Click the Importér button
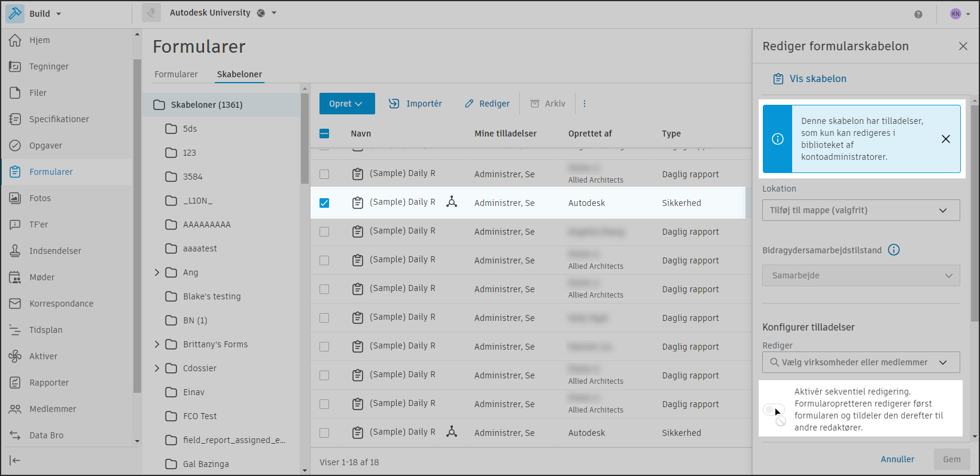This screenshot has height=476, width=980. [x=415, y=104]
